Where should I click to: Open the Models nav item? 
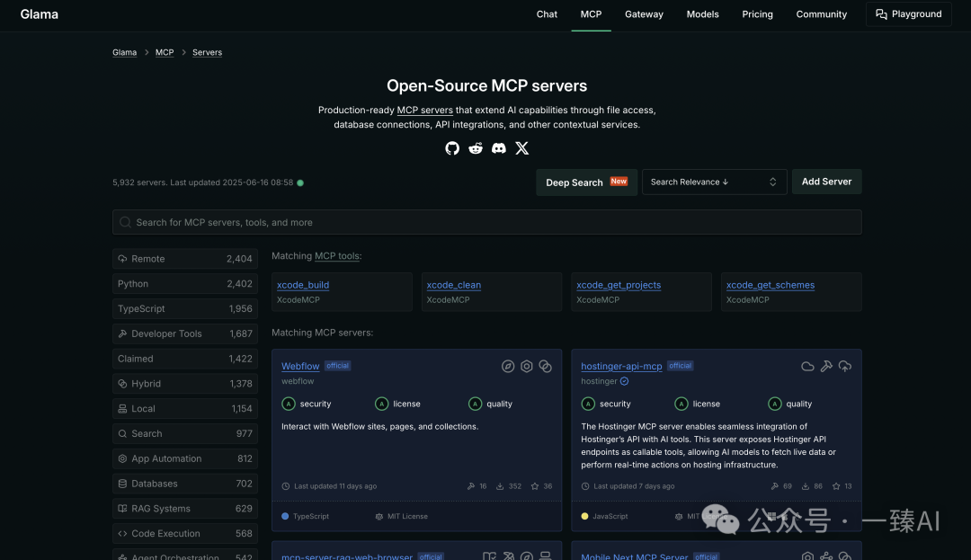click(x=702, y=14)
